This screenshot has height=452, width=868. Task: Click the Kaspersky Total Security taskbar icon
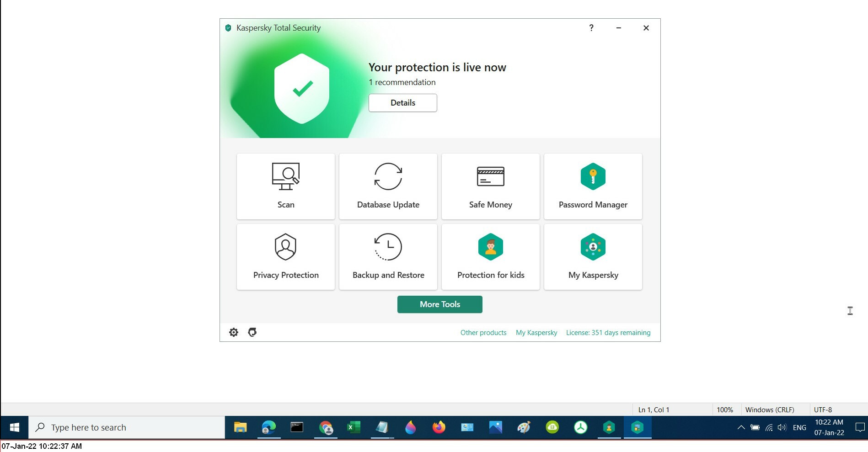coord(638,427)
